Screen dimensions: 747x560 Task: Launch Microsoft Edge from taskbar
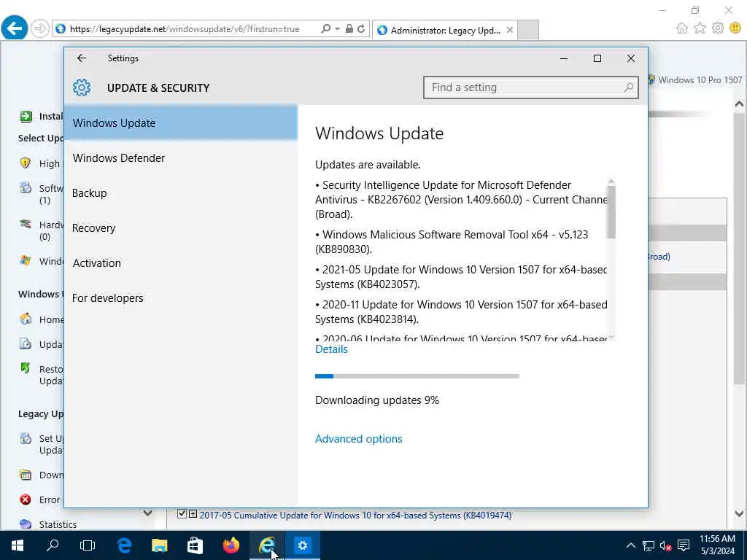click(x=124, y=545)
